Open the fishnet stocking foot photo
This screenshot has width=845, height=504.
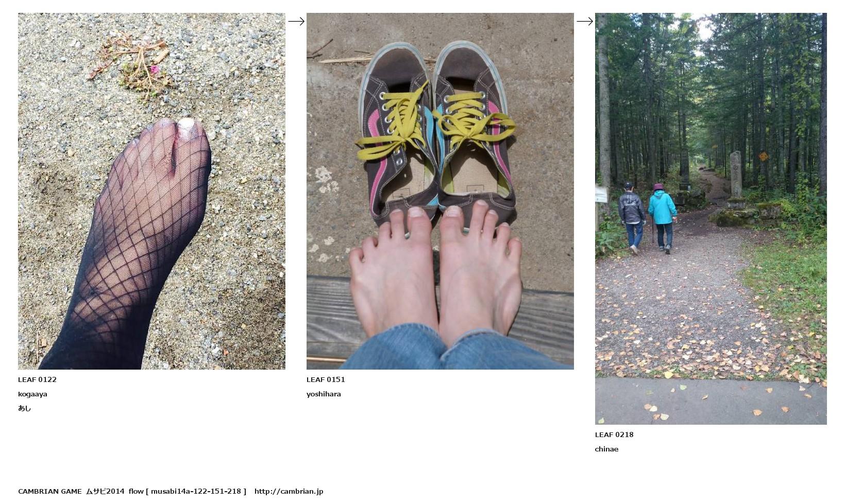point(151,191)
